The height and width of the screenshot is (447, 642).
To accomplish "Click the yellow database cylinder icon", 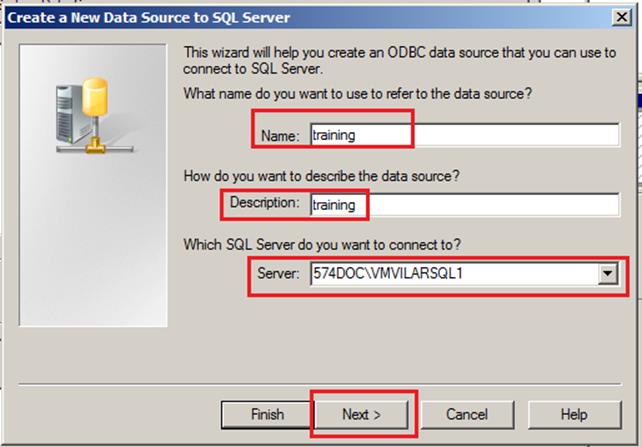I will [x=95, y=97].
